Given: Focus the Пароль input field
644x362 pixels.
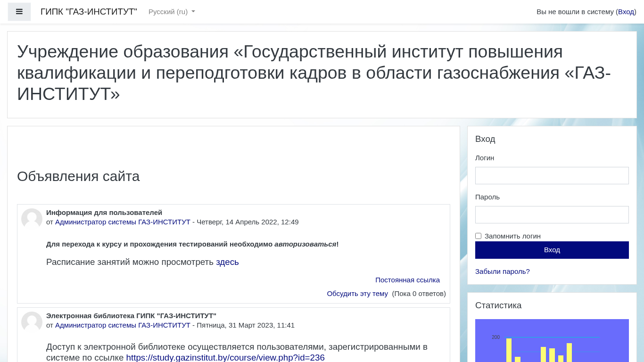Looking at the screenshot, I should coord(552,214).
